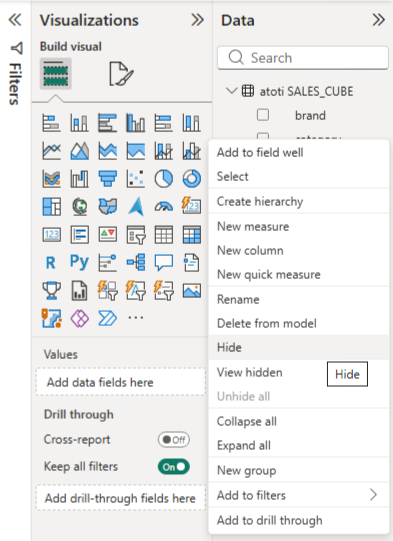Select the multi-row card visual
This screenshot has width=393, height=541.
(79, 235)
